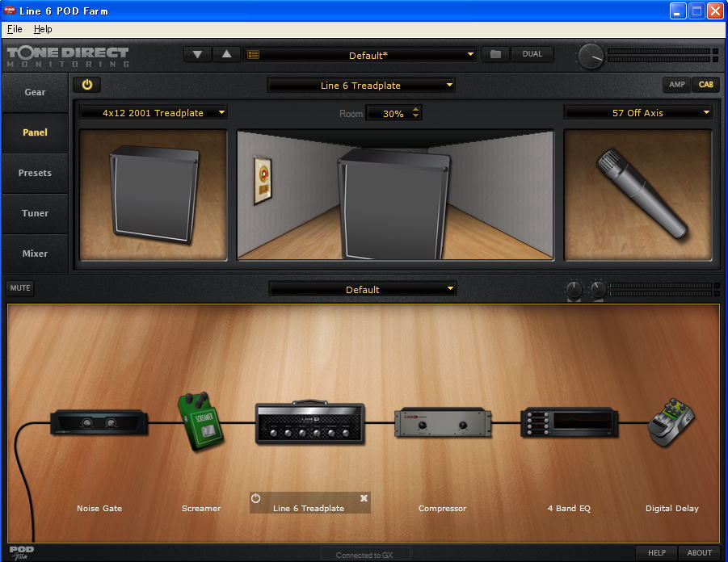
Task: Select the green Screamer pedal
Action: (x=200, y=421)
